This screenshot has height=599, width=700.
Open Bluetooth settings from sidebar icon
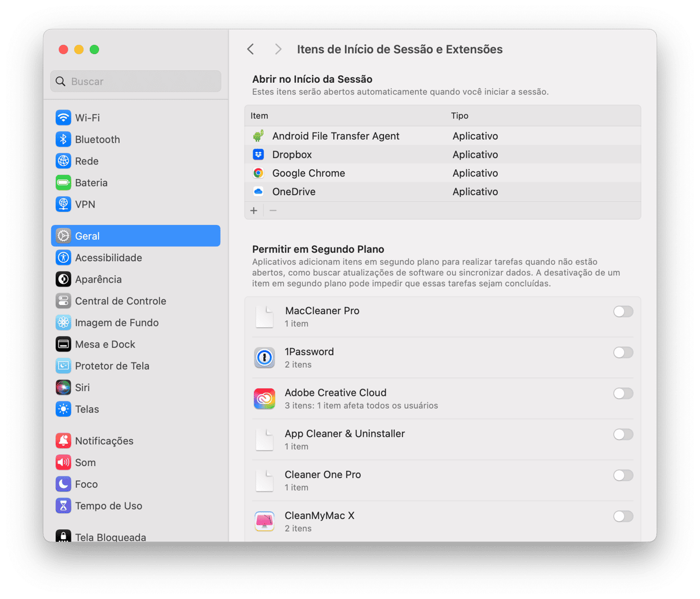click(63, 139)
